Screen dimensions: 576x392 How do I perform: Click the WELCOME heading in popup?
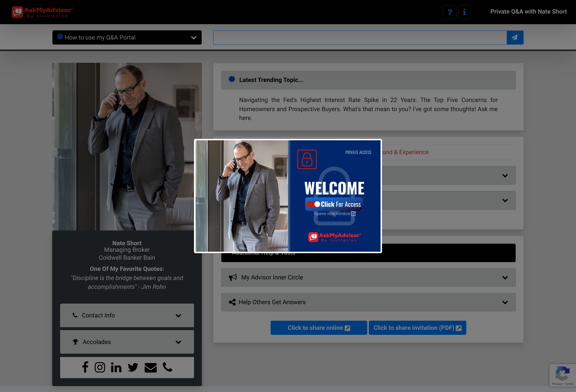[334, 188]
